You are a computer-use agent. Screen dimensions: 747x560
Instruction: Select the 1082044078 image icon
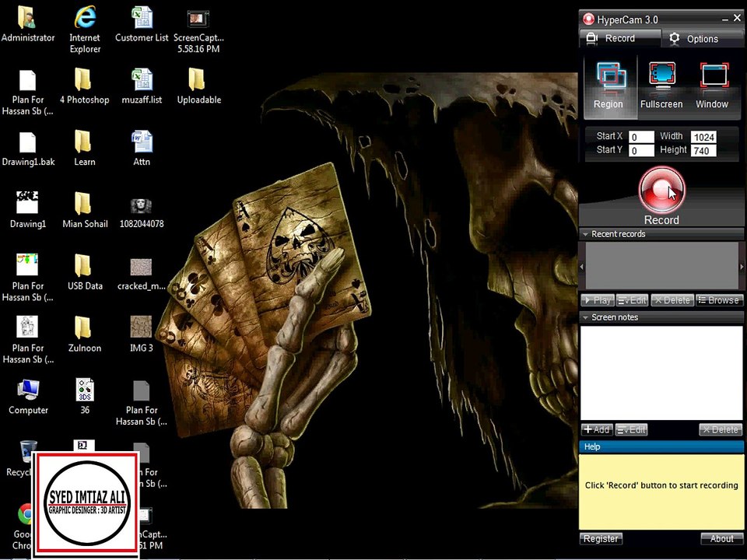pos(142,213)
